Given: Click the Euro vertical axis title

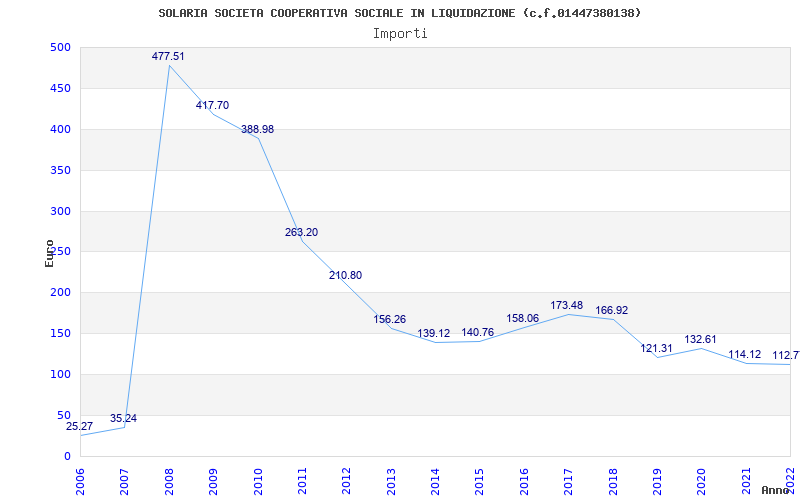Looking at the screenshot, I should tap(49, 253).
